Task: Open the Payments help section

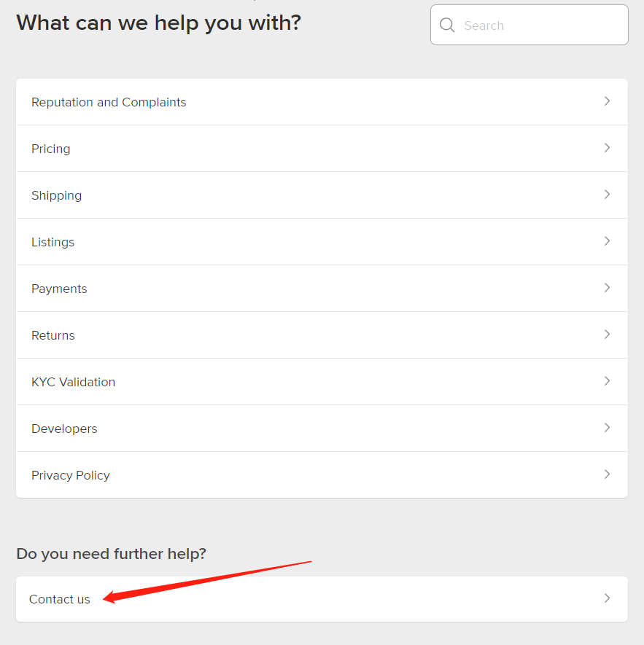Action: pos(59,289)
